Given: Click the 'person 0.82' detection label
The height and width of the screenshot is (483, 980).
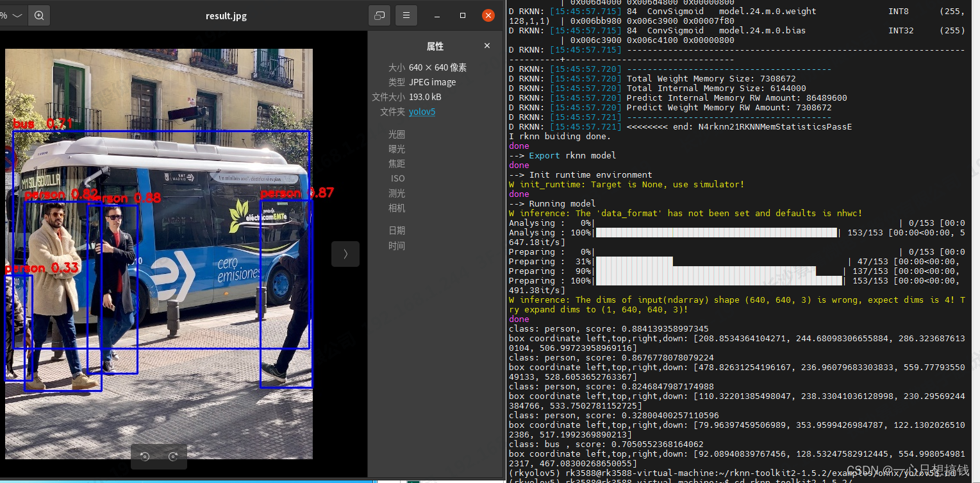Looking at the screenshot, I should point(62,194).
